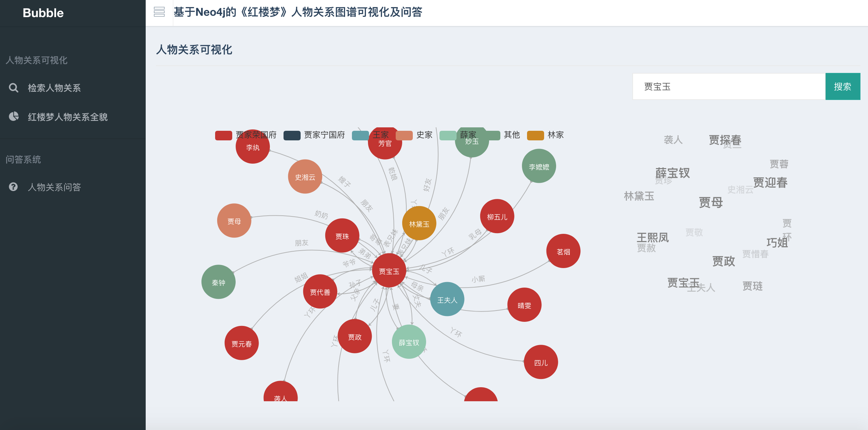Image resolution: width=868 pixels, height=430 pixels.
Task: Click the question mark icon next to 人物关系问答
Action: click(14, 187)
